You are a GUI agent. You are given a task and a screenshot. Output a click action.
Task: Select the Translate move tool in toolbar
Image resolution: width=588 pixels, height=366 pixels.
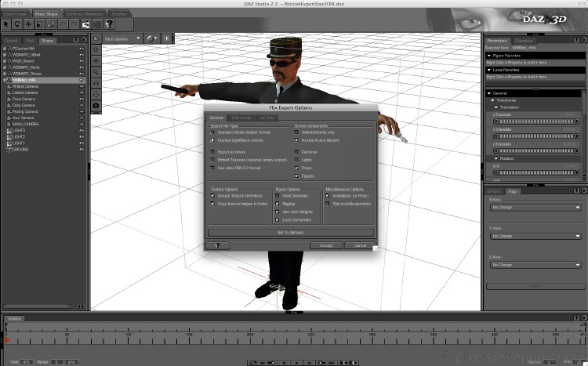28,24
